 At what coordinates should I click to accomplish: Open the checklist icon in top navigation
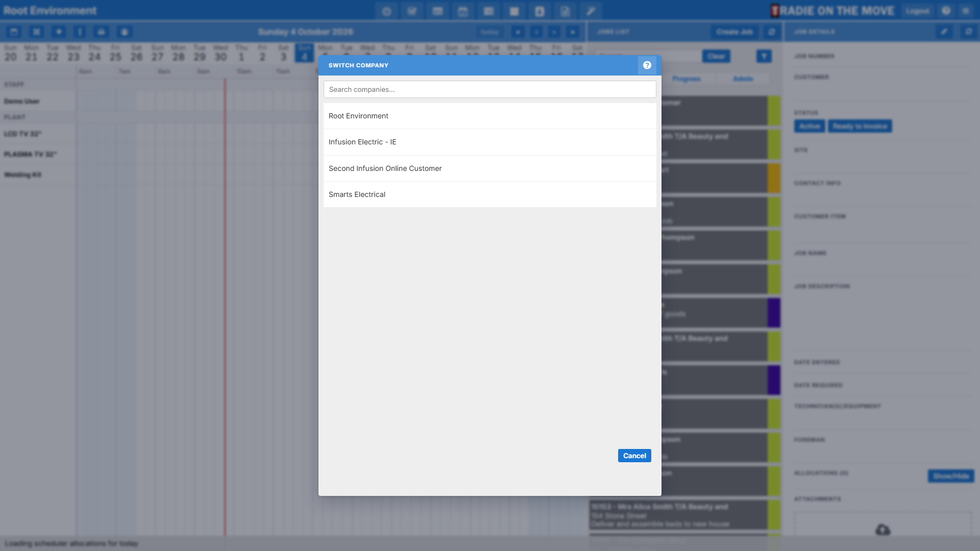point(412,11)
